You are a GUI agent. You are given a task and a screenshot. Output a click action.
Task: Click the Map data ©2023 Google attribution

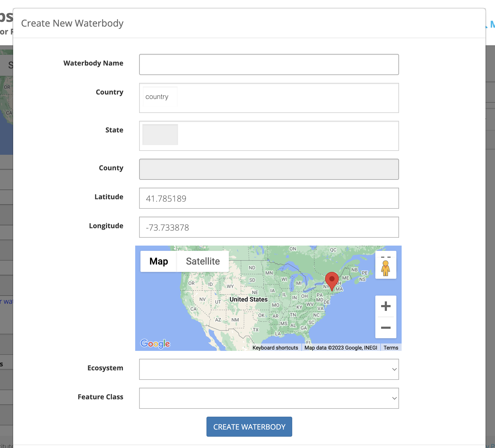coord(341,348)
